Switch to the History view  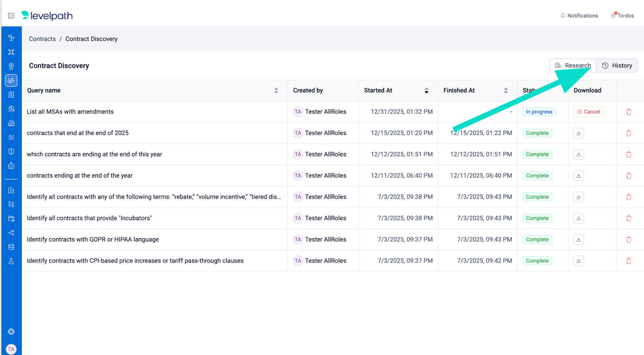coord(617,66)
